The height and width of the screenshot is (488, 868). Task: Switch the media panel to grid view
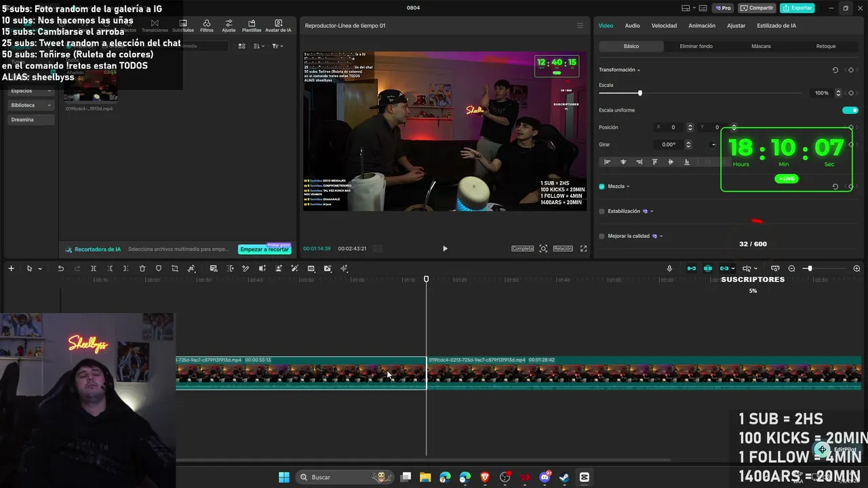coord(241,46)
